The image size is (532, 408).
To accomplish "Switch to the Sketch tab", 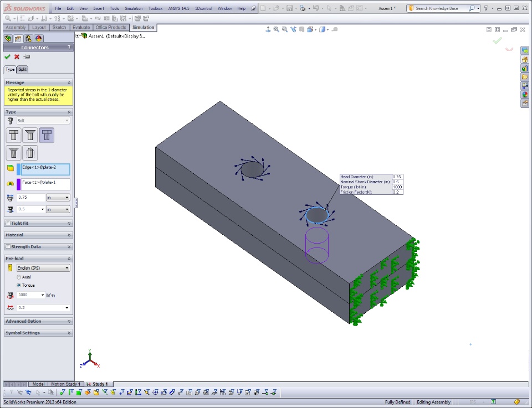I will tap(59, 28).
